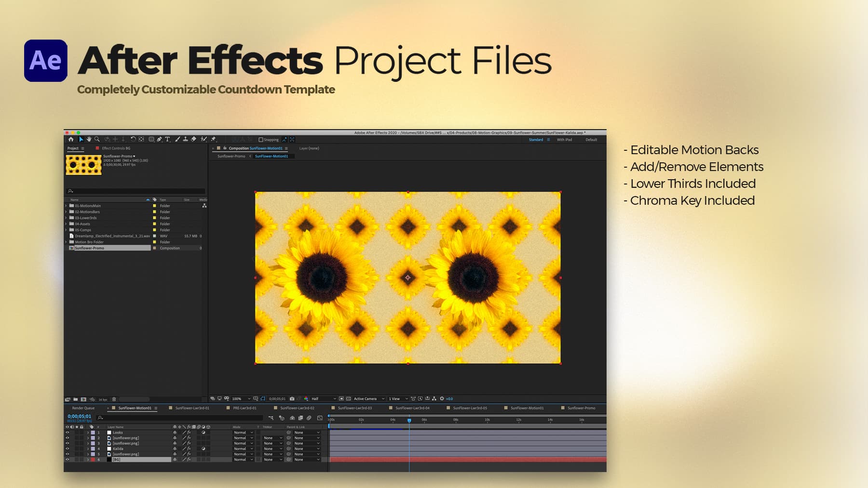Switch to the Standard workspace

pyautogui.click(x=536, y=140)
